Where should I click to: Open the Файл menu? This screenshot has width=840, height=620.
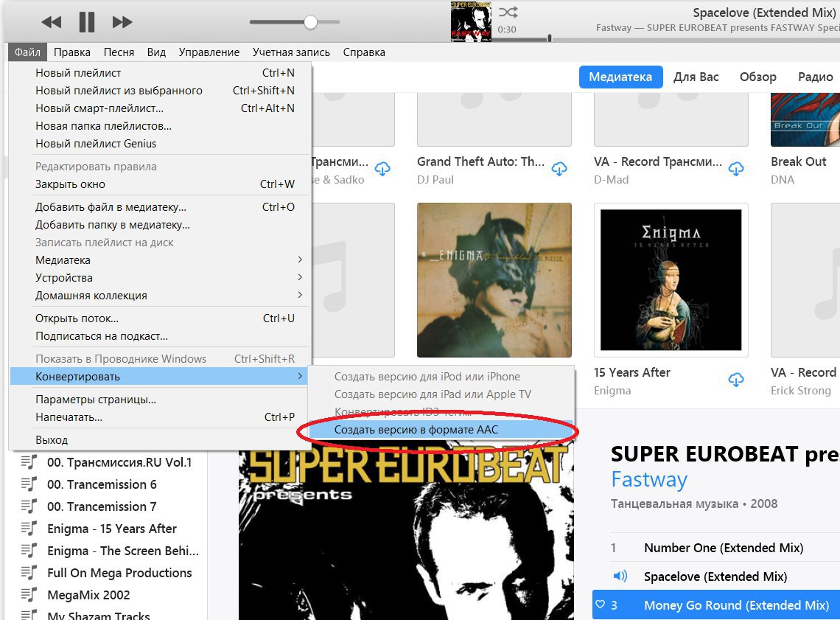pos(27,52)
